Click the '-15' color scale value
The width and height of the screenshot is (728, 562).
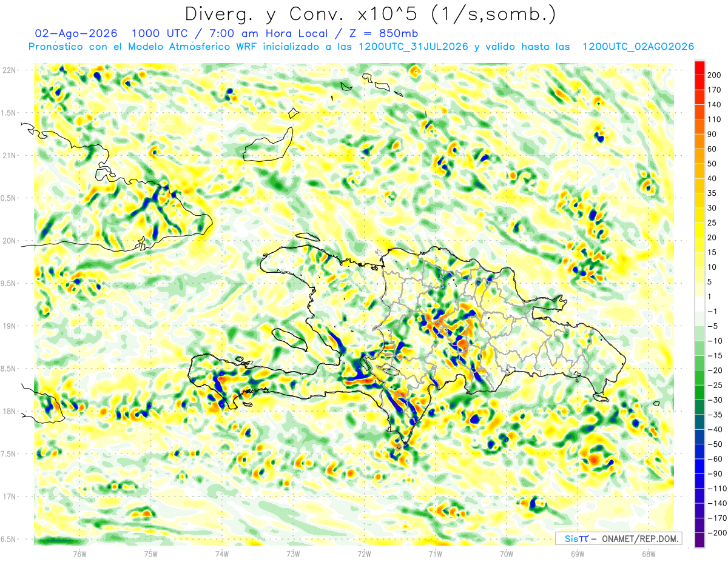715,356
